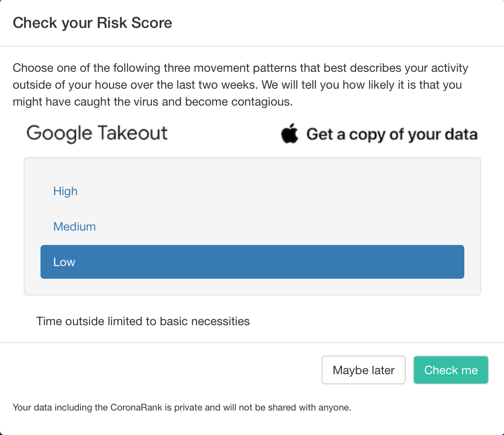Screen dimensions: 504x435
Task: Click the word CoronaRank in the footer
Action: 136,408
